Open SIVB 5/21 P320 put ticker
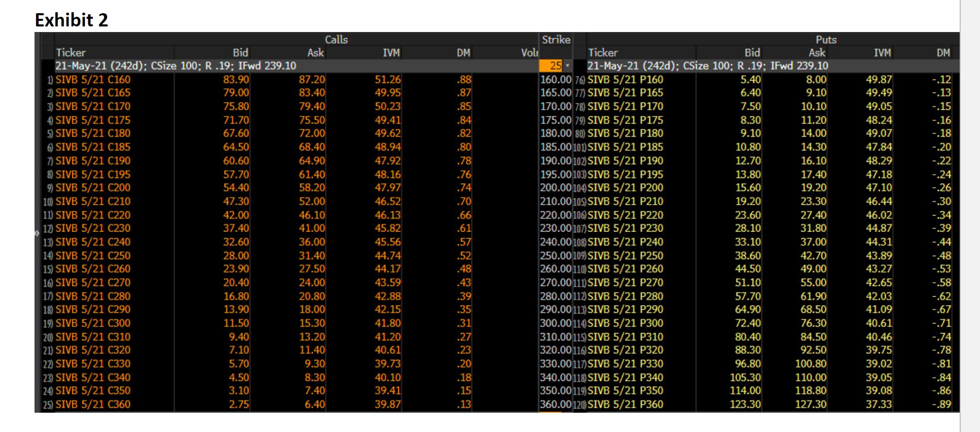This screenshot has height=432, width=980. (x=625, y=350)
